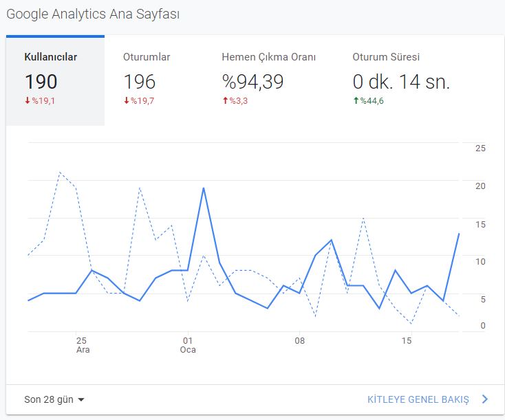Image resolution: width=505 pixels, height=420 pixels.
Task: Click the 25 value on the y-axis
Action: click(x=480, y=148)
